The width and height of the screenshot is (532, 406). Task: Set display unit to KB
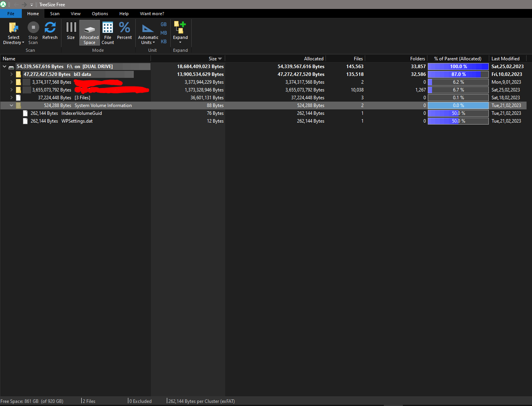[x=164, y=42]
